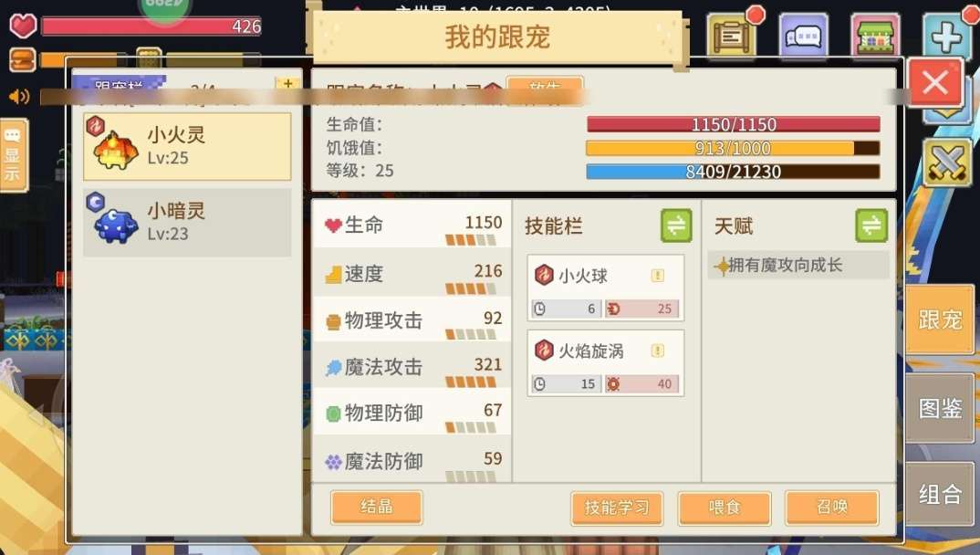Tap the plus cross icon top right

pyautogui.click(x=946, y=37)
